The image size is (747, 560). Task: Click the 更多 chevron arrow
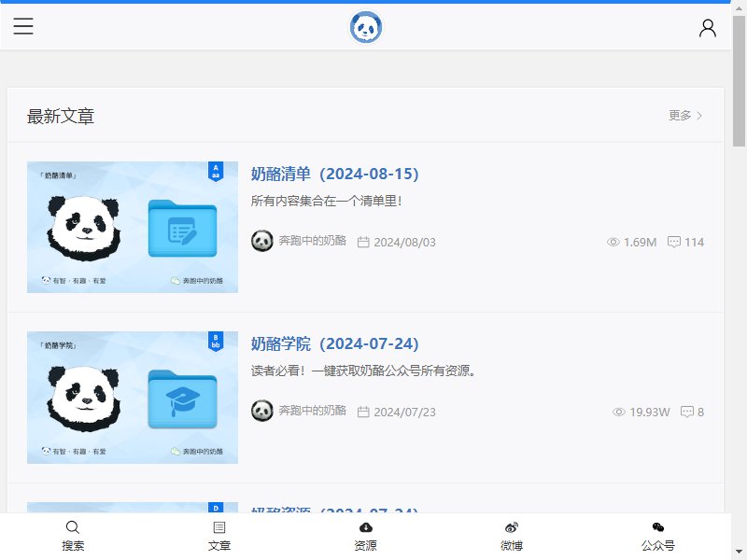[699, 116]
